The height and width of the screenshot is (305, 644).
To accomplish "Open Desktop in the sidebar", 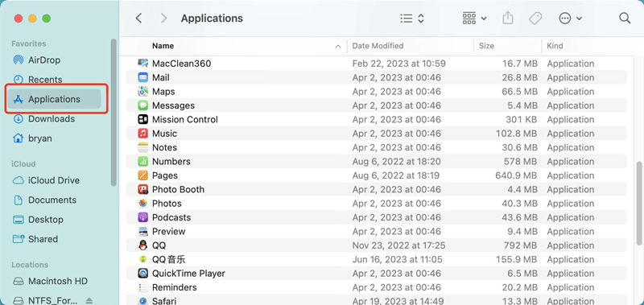I will click(x=54, y=220).
